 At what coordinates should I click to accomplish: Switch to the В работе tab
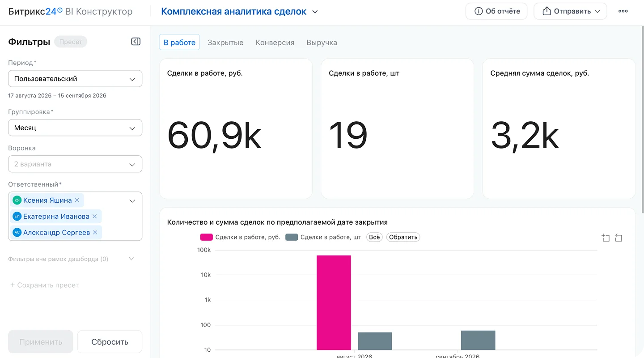coord(179,43)
